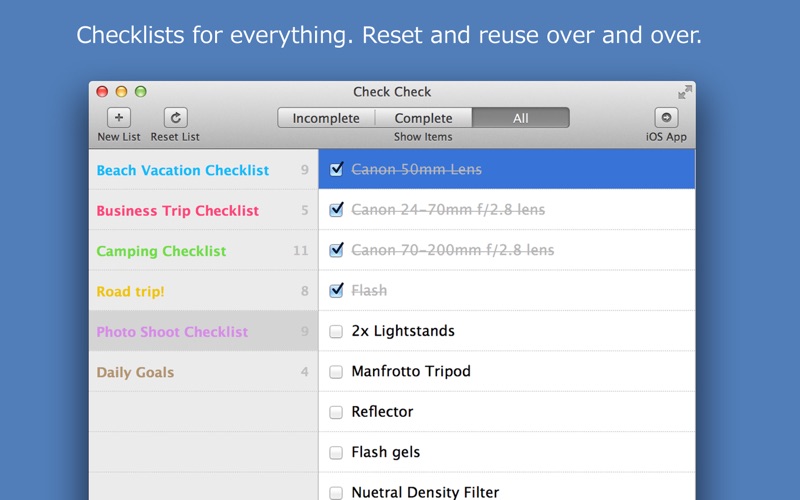Click the fullscreen expand arrows icon

(685, 92)
